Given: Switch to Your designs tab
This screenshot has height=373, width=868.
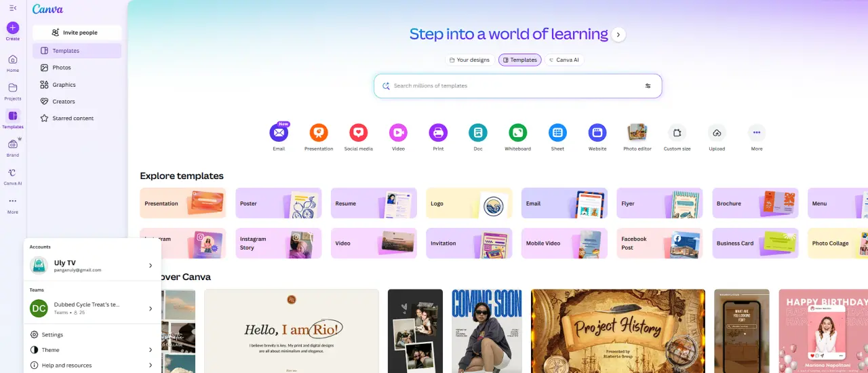Looking at the screenshot, I should (469, 60).
